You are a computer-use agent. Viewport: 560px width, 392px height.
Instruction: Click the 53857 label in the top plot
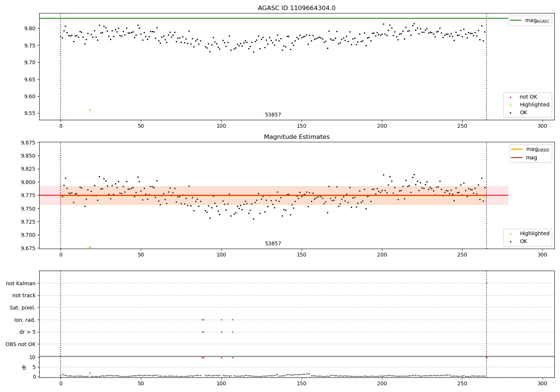[273, 115]
